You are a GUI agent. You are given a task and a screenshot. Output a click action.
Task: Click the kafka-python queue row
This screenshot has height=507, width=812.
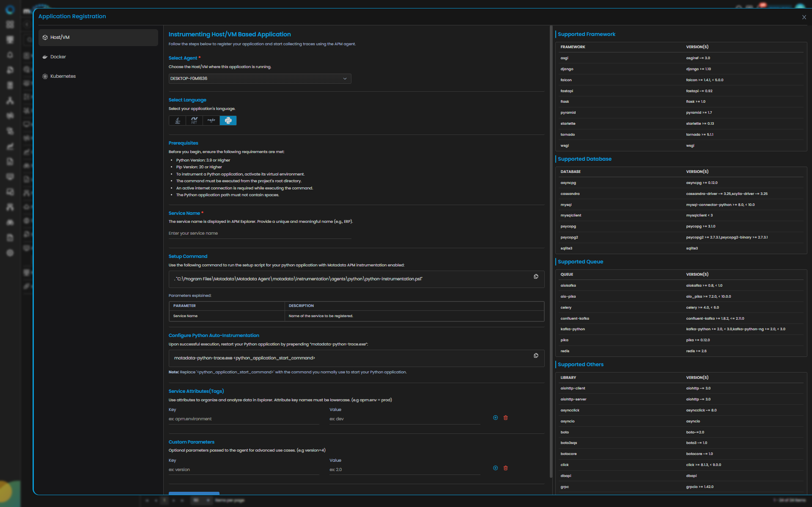[x=681, y=329]
